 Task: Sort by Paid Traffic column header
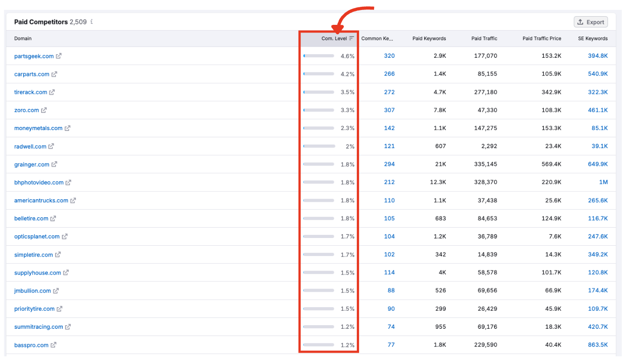pos(484,38)
